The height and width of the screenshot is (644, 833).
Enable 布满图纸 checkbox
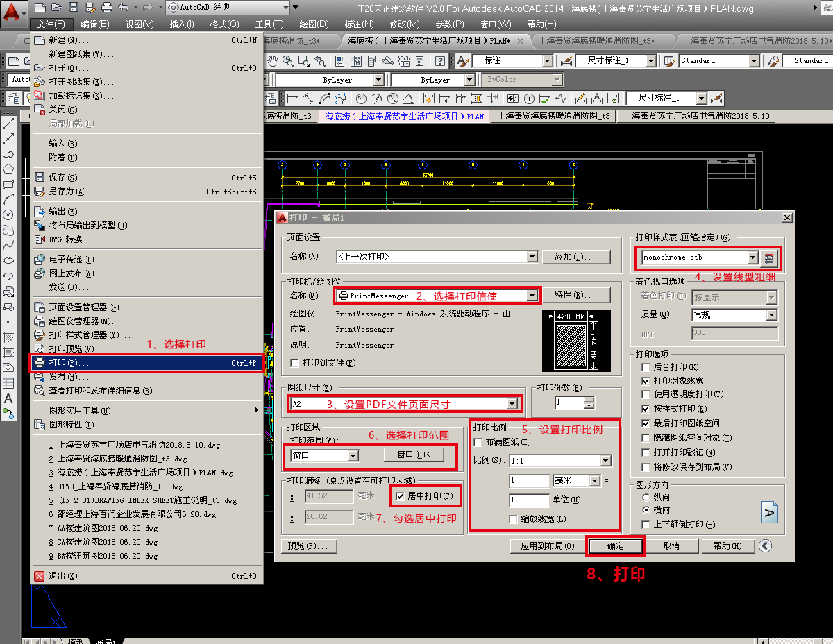pos(478,442)
